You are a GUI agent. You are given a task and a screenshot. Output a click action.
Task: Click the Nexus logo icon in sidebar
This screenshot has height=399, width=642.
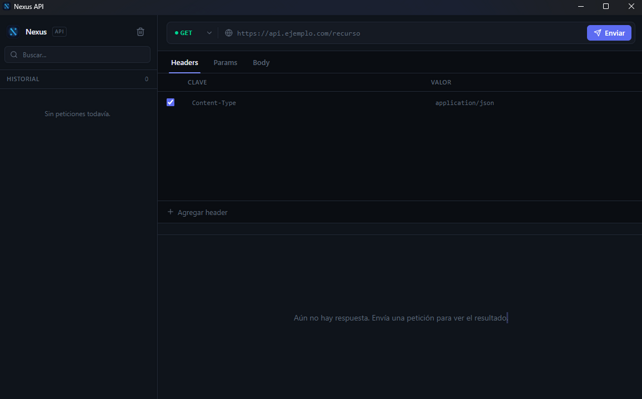click(x=14, y=32)
